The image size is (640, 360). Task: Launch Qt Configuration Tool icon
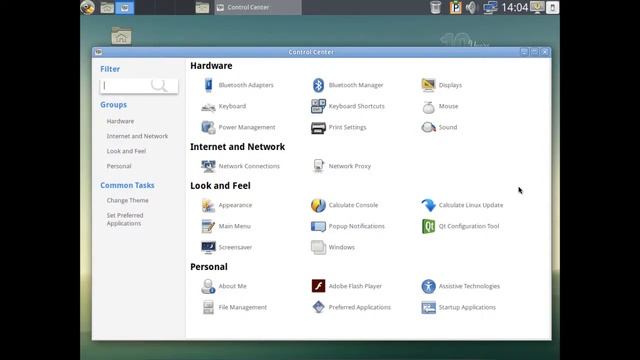tap(428, 226)
